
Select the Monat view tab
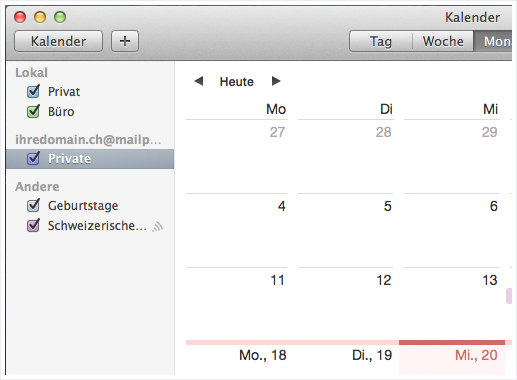point(493,41)
